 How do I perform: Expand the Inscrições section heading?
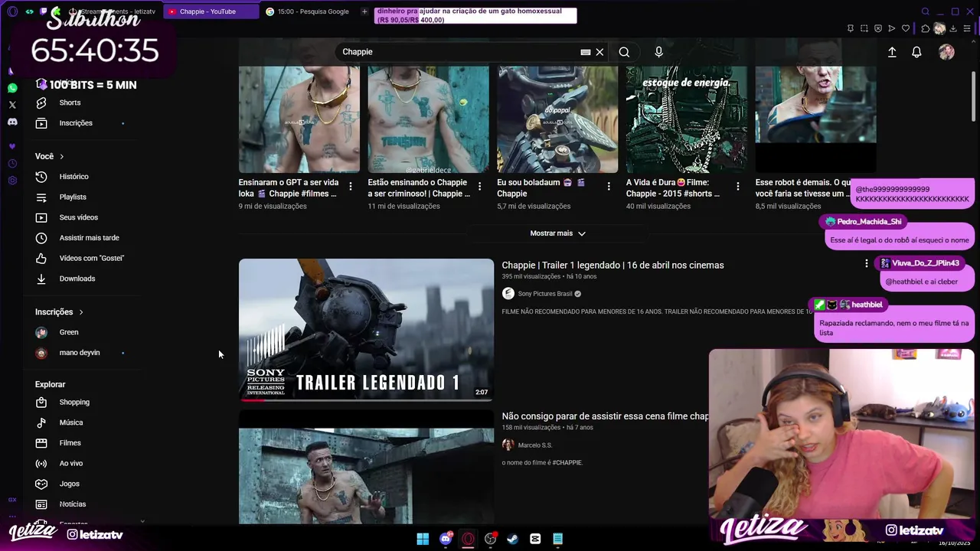point(59,311)
